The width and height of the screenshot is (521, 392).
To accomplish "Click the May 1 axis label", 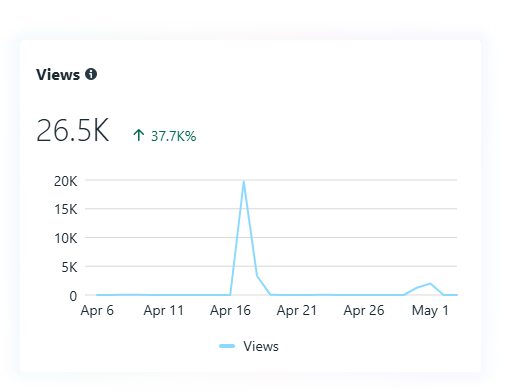I will (430, 311).
